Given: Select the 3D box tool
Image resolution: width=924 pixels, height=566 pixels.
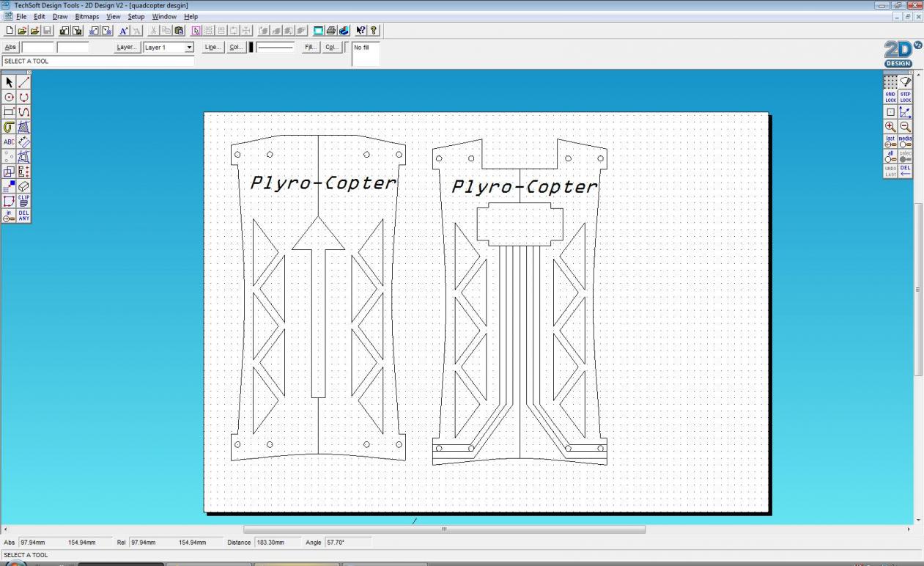Looking at the screenshot, I should (x=23, y=186).
